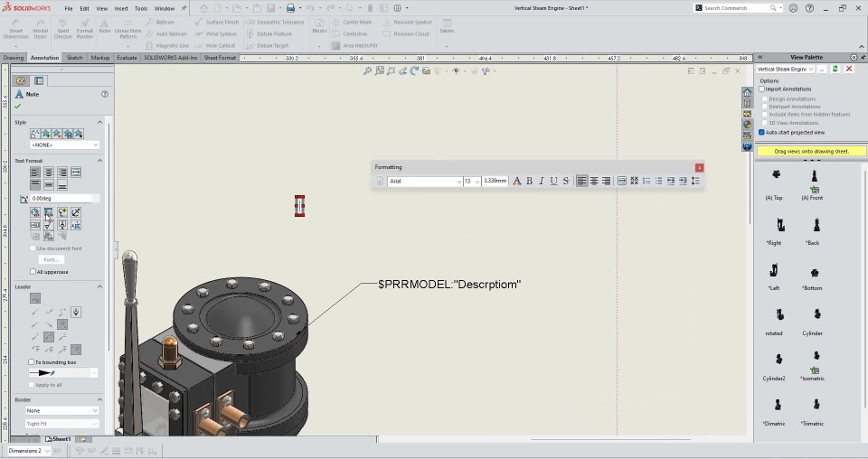This screenshot has width=868, height=459.
Task: Open the leader arrow style dropdown
Action: (63, 373)
